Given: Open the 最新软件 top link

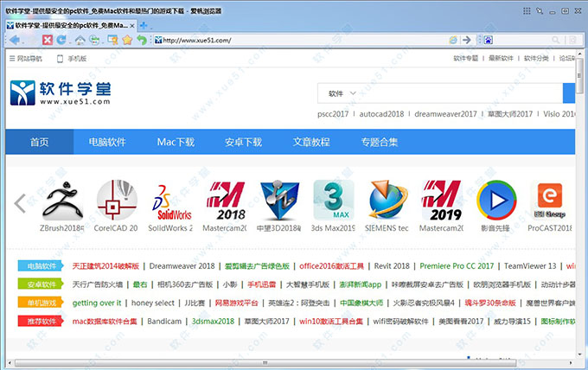Looking at the screenshot, I should [501, 58].
